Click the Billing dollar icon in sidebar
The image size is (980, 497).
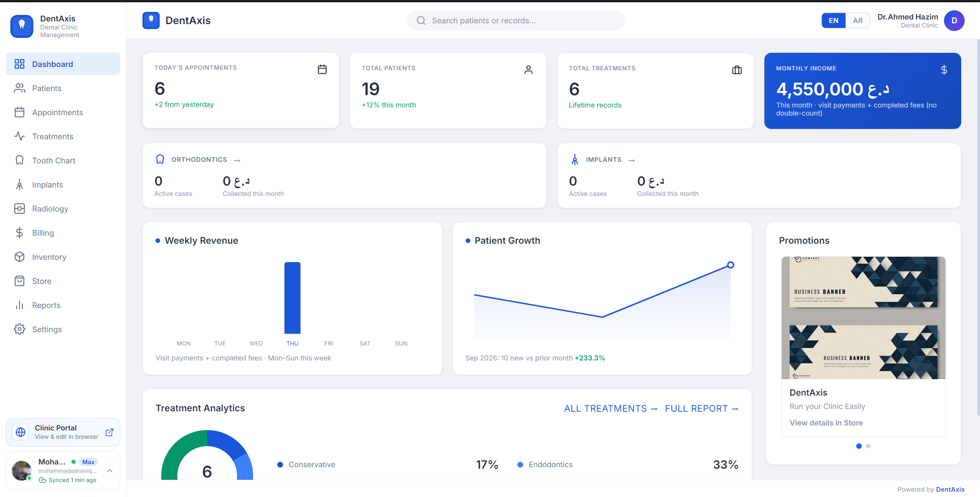[x=20, y=233]
